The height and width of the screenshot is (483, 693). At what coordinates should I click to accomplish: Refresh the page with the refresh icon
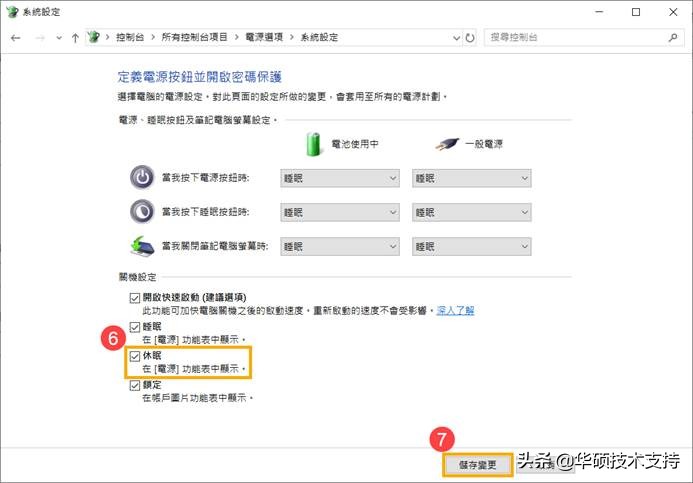coord(470,38)
